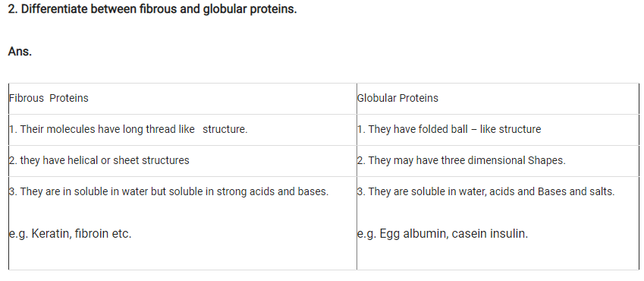Click the 'e.g. Keratin, fibroin etc.' example
This screenshot has height=281, width=644.
point(70,234)
